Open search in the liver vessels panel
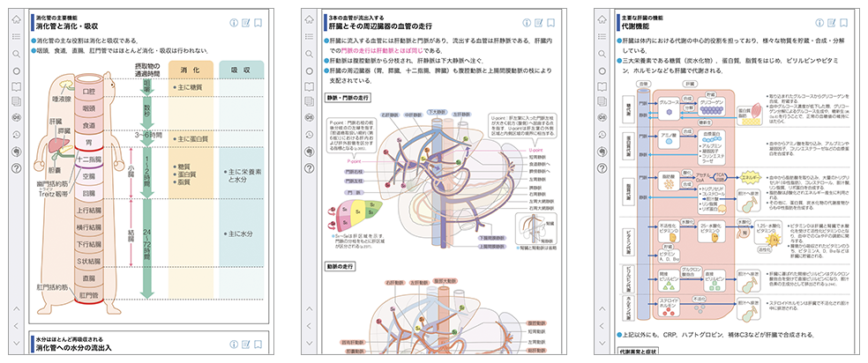Screen dimensions: 868x363 pyautogui.click(x=310, y=54)
